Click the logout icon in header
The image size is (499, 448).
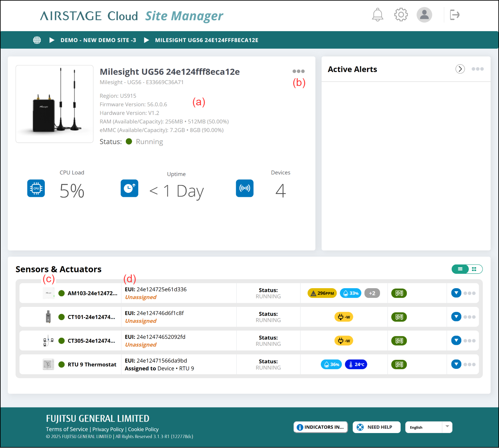(454, 15)
